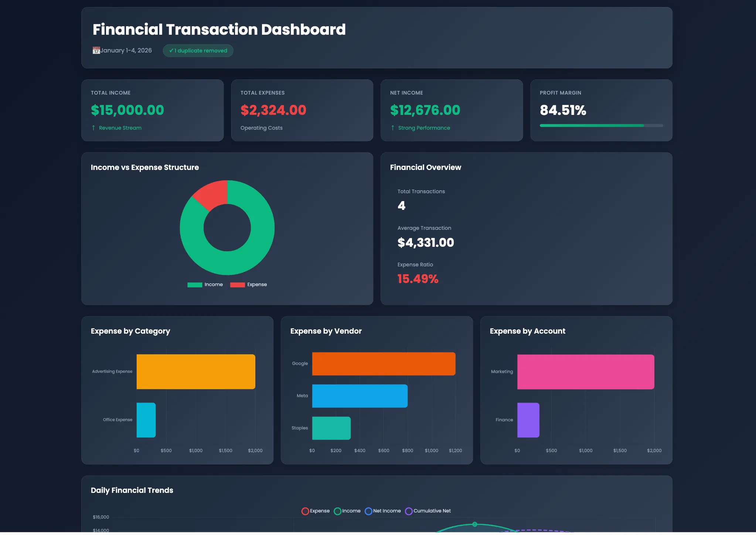This screenshot has width=756, height=535.
Task: Click the green Income circle in trends legend
Action: [337, 511]
